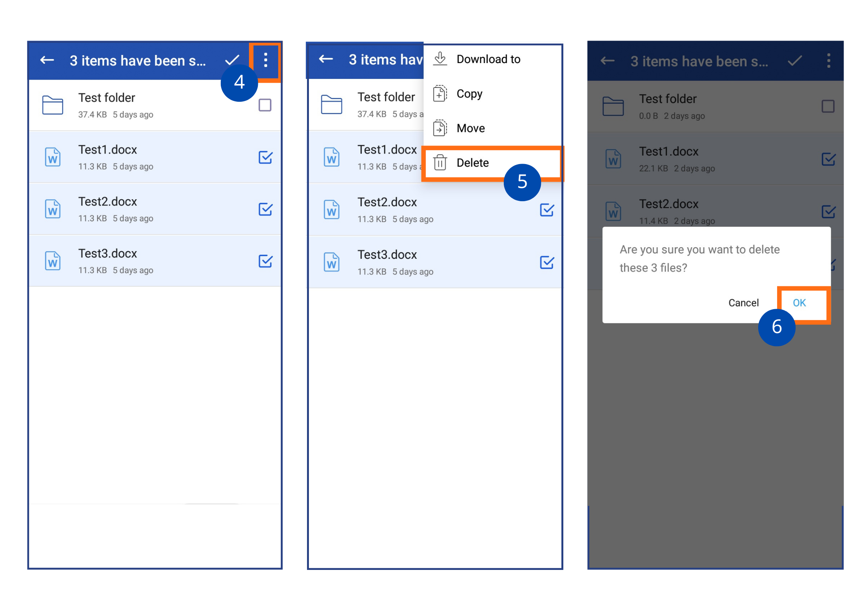This screenshot has height=614, width=868.
Task: Toggle Test2.docx checkbox in third screen
Action: (x=828, y=211)
